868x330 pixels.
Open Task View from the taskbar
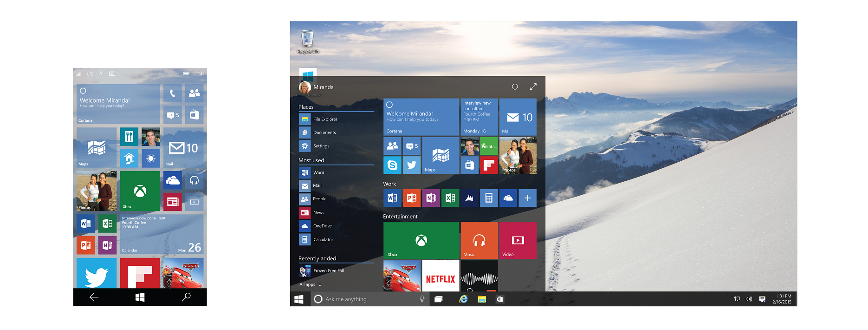pos(439,299)
